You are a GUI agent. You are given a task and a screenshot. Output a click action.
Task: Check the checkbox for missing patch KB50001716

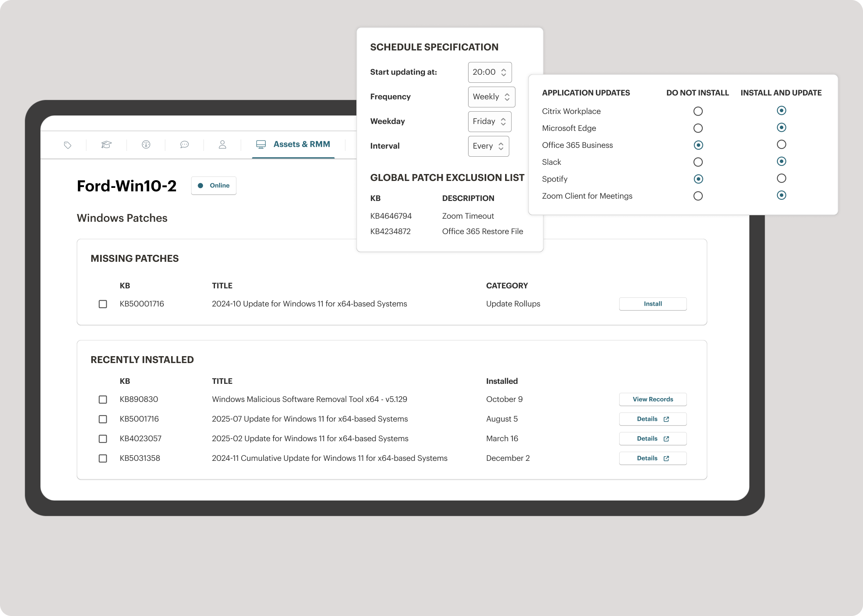point(103,304)
